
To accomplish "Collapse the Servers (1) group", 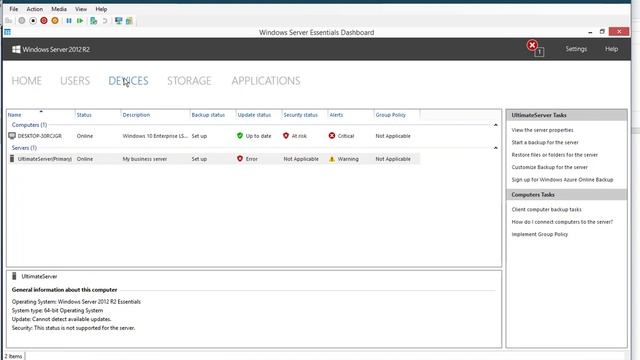I will pos(496,148).
